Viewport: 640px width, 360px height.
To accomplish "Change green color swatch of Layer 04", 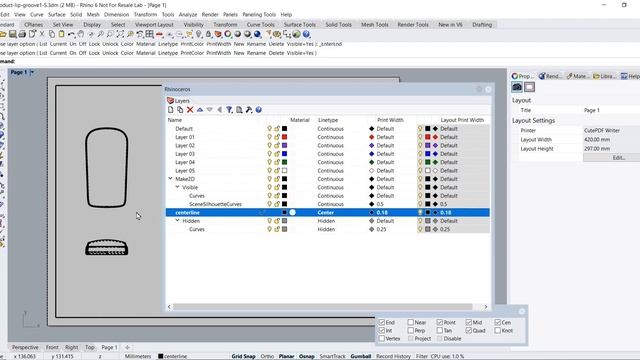I will (284, 162).
